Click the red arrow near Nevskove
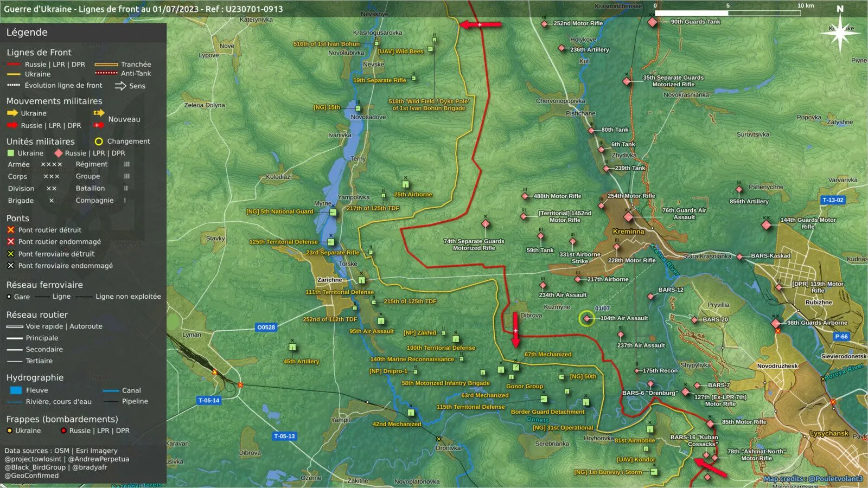868x488 pixels. click(480, 24)
